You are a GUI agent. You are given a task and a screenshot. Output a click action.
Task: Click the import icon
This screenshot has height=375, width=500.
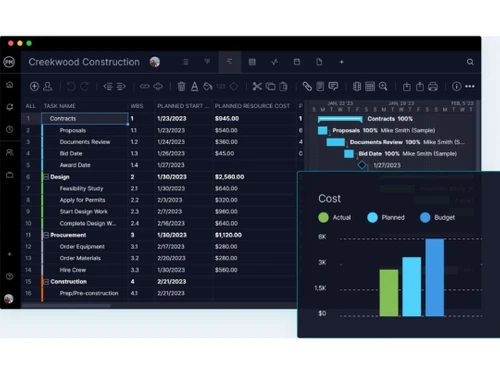[407, 87]
